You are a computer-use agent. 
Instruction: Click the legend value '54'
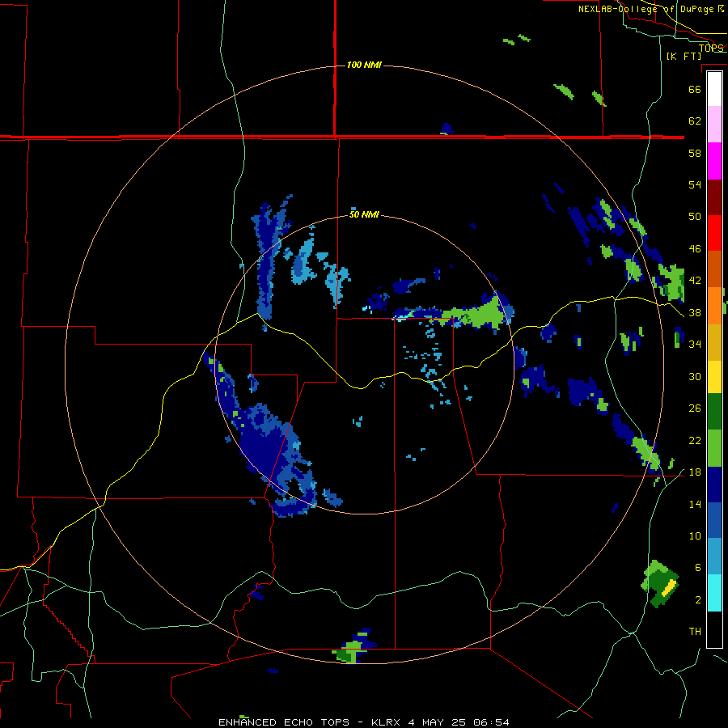695,184
